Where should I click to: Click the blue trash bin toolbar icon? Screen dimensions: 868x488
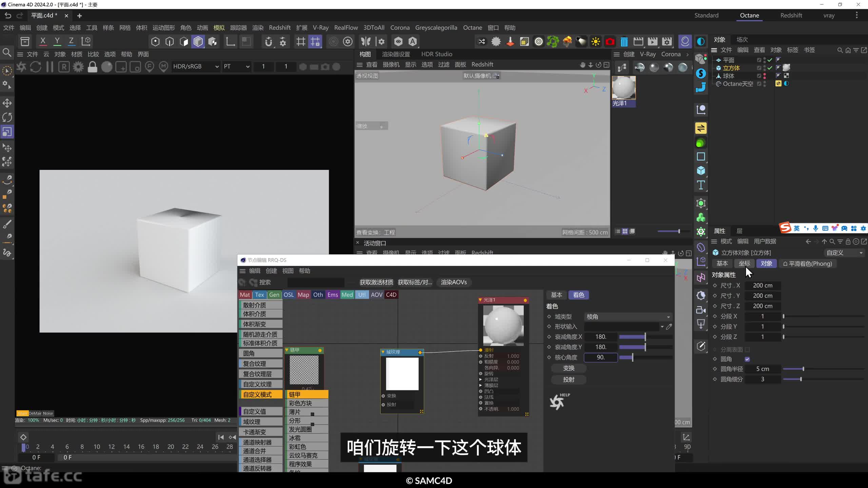(624, 42)
